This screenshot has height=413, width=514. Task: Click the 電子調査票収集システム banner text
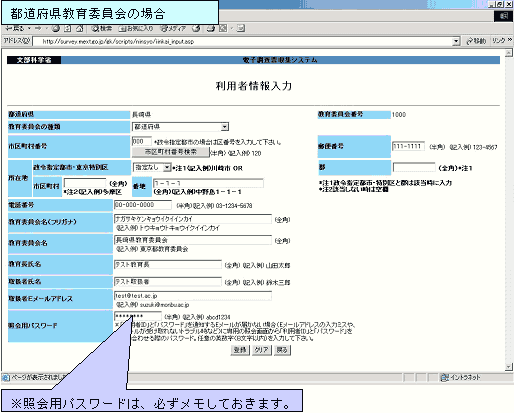tap(280, 60)
